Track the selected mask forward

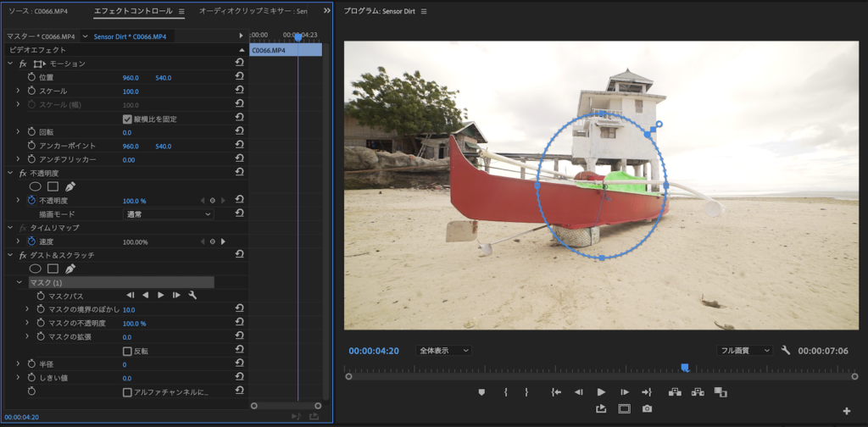coord(160,295)
